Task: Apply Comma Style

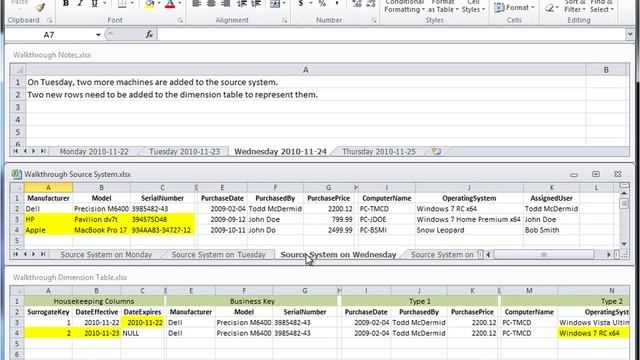Action: pyautogui.click(x=337, y=4)
